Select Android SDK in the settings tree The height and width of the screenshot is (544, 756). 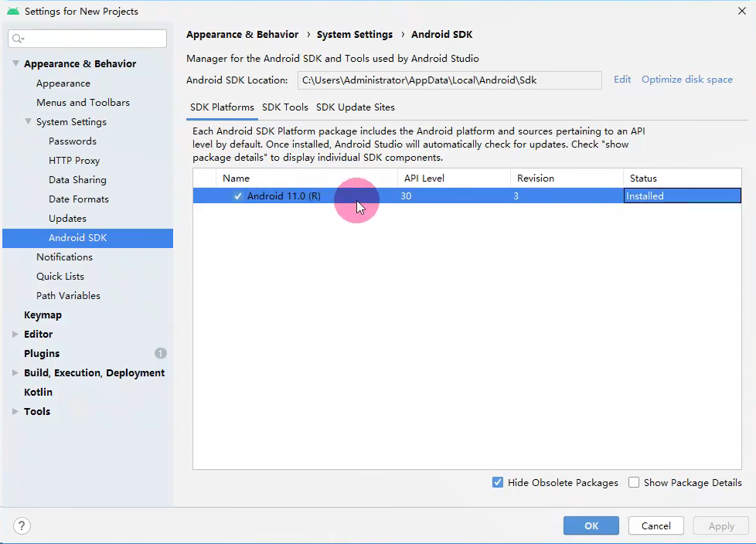[88, 238]
